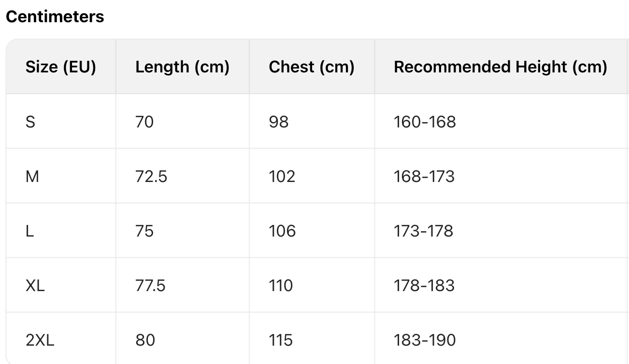Select the 168-173 recommended height cell
Viewport: 629px width, 364px height.
click(424, 176)
